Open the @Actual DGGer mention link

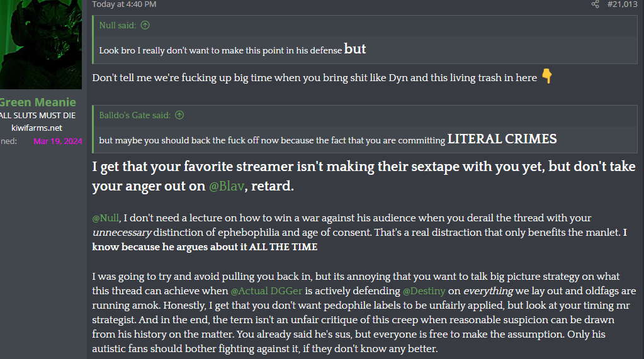click(266, 291)
